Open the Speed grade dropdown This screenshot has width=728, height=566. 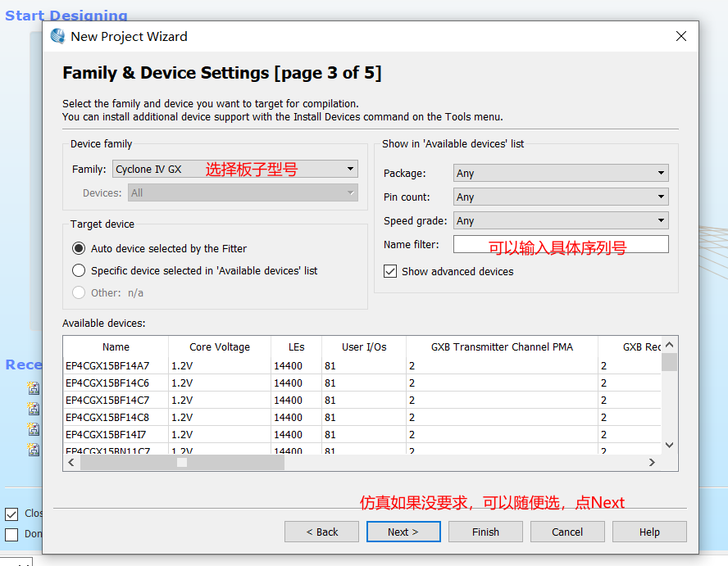(561, 220)
